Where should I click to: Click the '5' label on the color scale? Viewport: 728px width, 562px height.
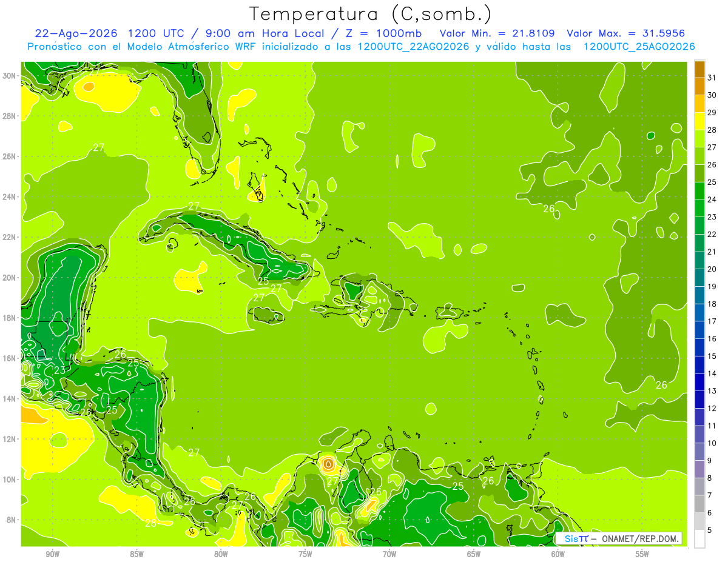tap(710, 530)
